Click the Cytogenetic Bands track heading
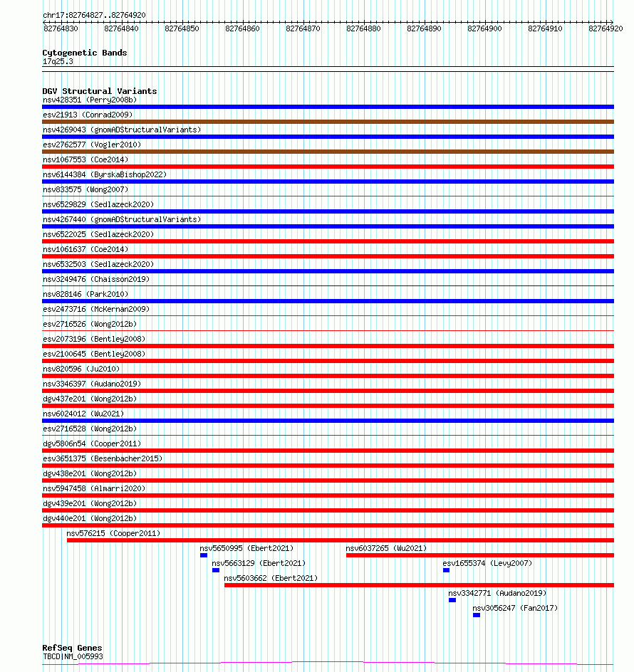Viewport: 634px width, 672px height. point(85,53)
